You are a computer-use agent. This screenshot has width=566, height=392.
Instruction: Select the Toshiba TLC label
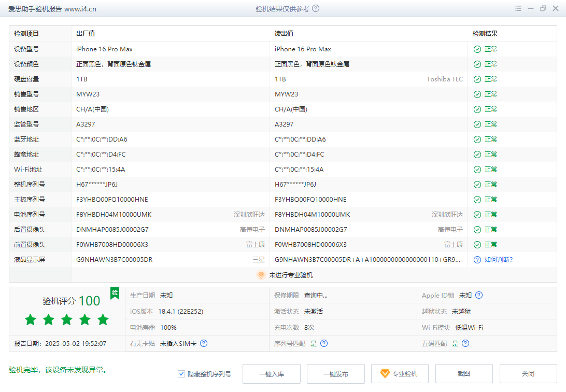445,79
